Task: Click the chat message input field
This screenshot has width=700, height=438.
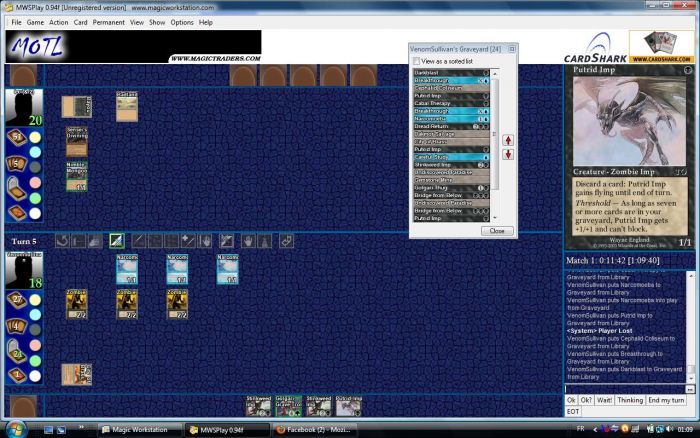Action: pyautogui.click(x=625, y=389)
